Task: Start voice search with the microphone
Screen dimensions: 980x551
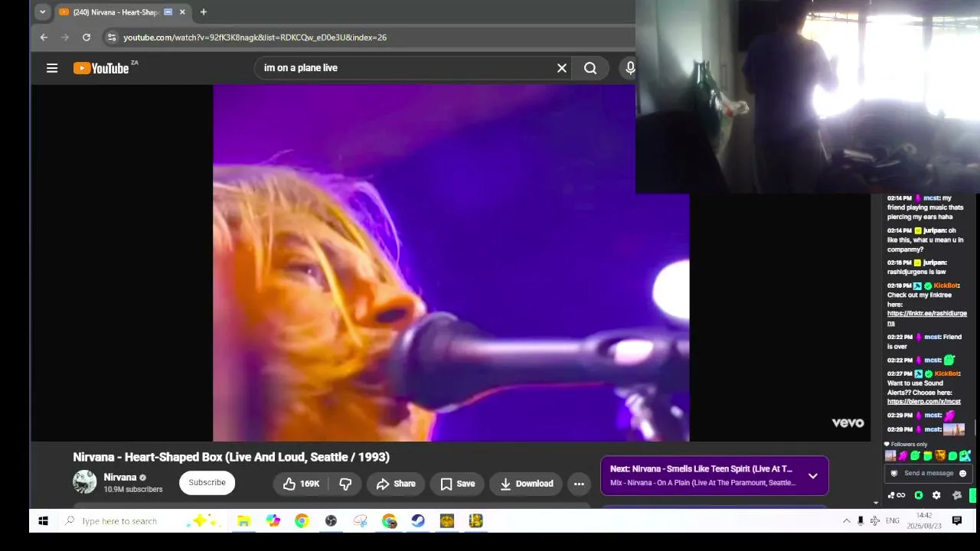Action: (629, 68)
